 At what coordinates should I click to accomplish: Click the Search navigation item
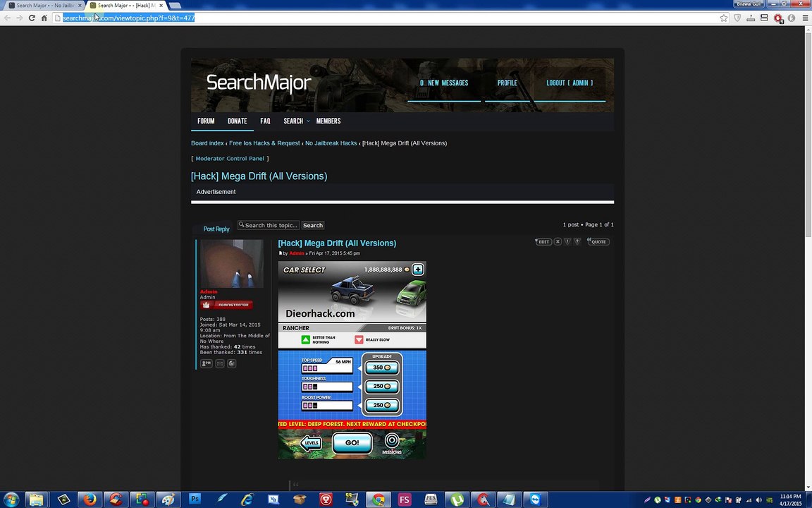click(293, 121)
